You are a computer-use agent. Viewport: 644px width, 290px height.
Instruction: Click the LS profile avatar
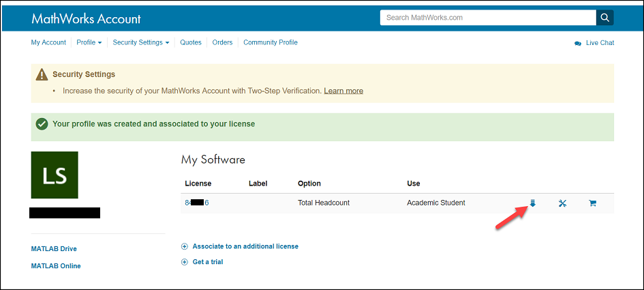click(55, 175)
